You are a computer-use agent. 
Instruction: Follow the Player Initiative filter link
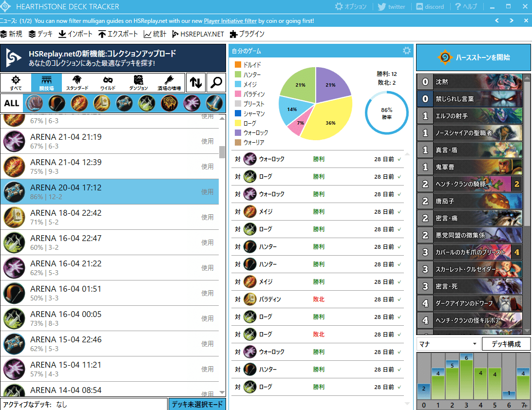(x=230, y=20)
